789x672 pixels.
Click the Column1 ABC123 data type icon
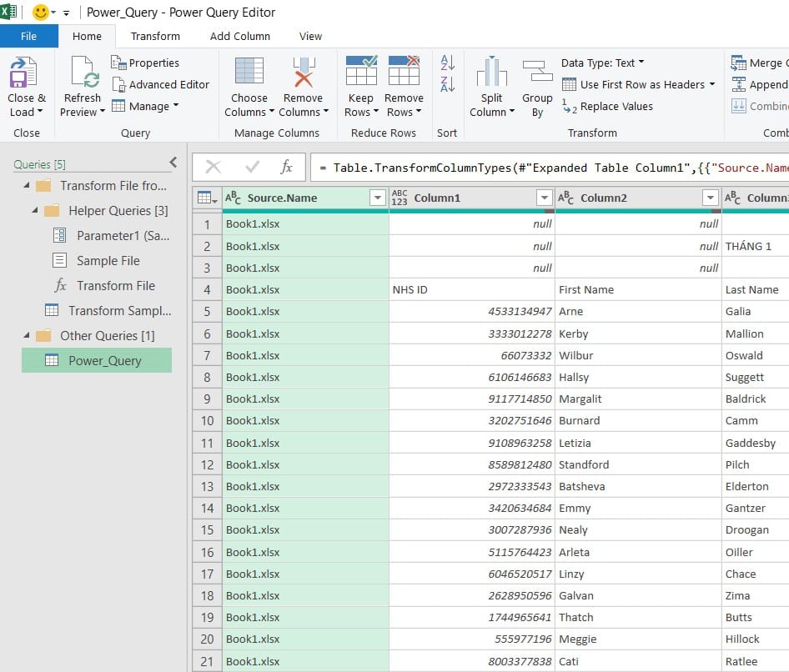(400, 198)
